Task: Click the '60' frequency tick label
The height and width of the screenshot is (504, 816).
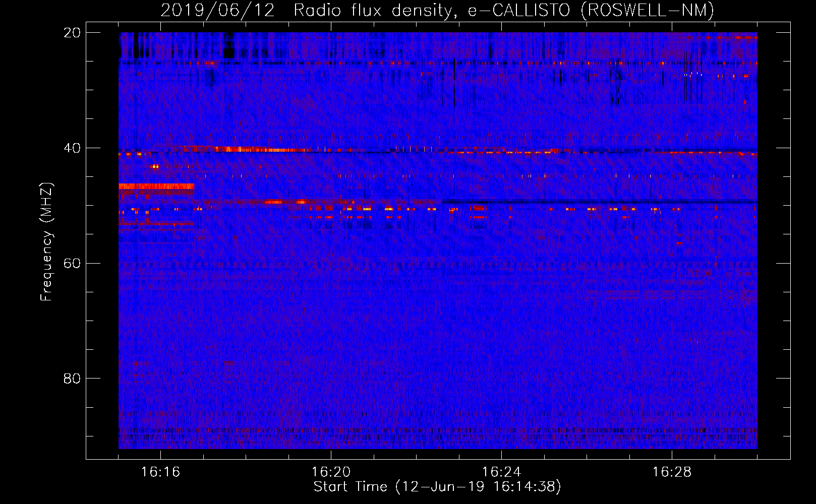Action: (x=72, y=263)
